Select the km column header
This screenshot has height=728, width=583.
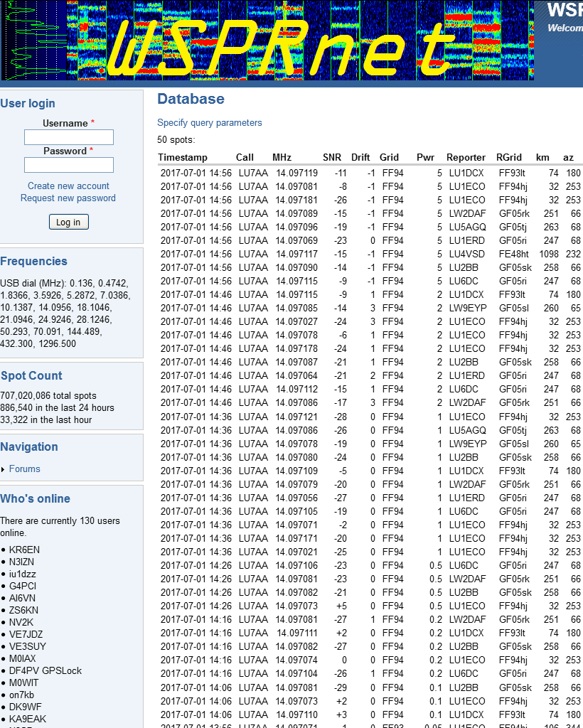coord(542,157)
